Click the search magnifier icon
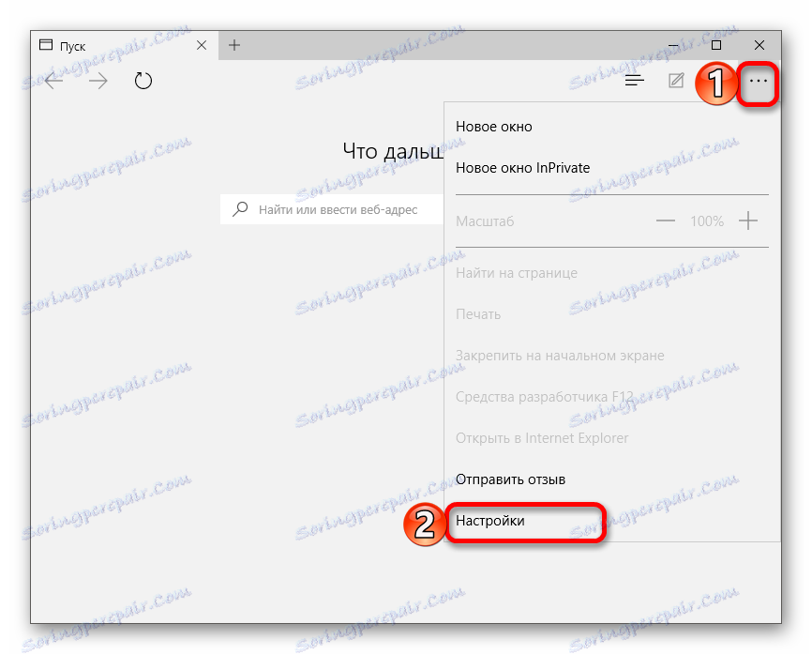 tap(238, 208)
